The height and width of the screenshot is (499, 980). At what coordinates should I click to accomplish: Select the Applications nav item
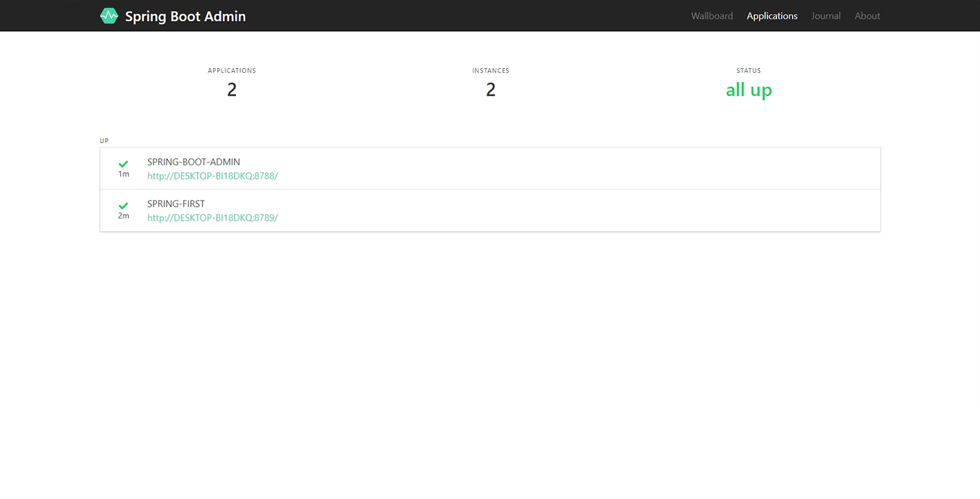coord(772,16)
